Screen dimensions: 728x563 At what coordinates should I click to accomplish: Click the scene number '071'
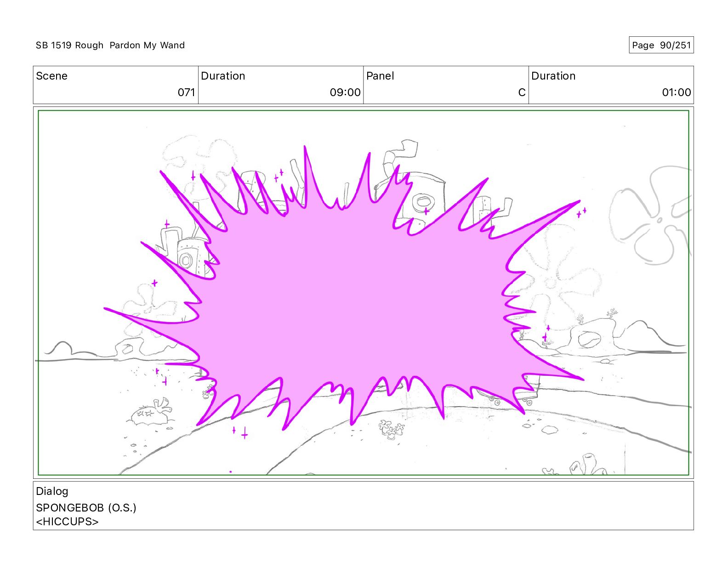(186, 92)
